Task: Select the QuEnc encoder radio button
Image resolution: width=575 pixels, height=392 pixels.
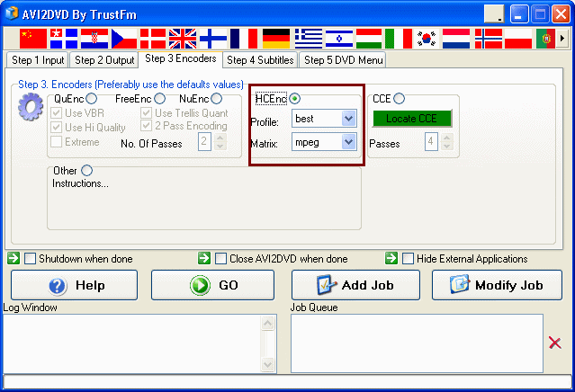Action: [x=91, y=99]
